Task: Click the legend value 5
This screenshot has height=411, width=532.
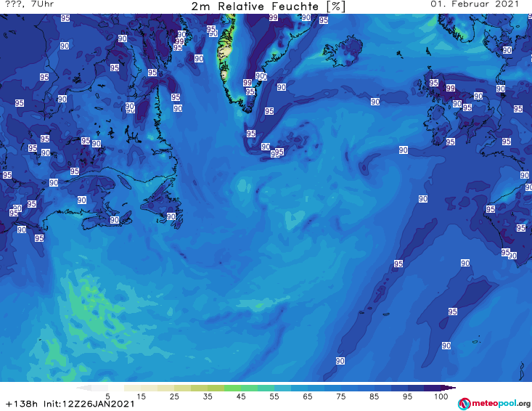Action: pos(107,396)
